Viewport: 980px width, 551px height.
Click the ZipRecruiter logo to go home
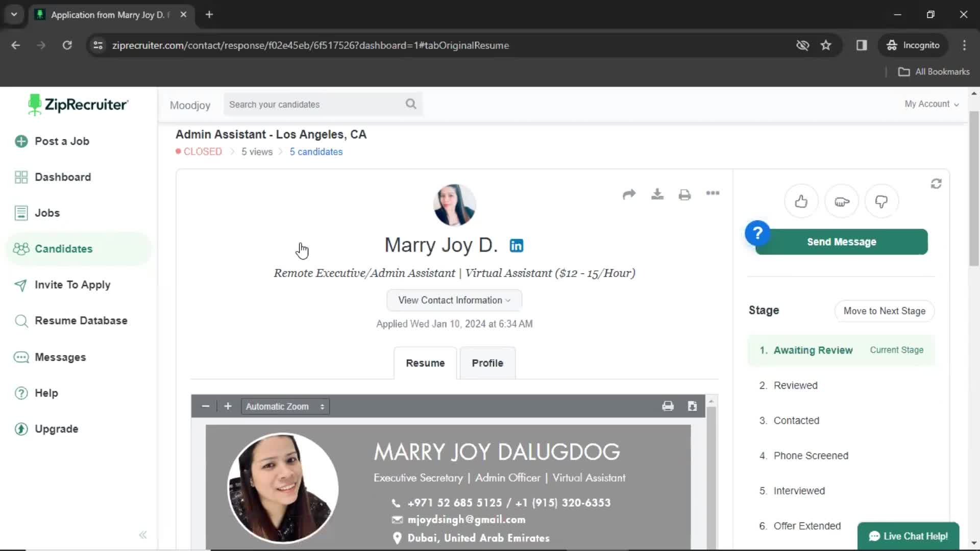pyautogui.click(x=78, y=104)
